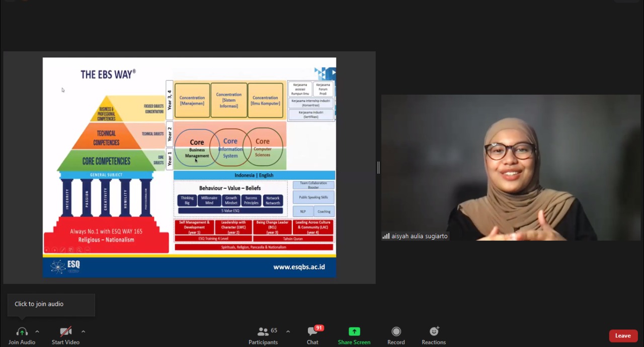Select aisyah aulia sugiarto's video tile

pyautogui.click(x=511, y=168)
